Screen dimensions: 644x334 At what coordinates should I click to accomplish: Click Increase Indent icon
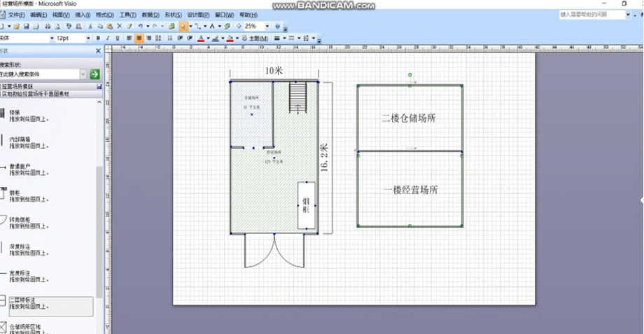click(190, 39)
